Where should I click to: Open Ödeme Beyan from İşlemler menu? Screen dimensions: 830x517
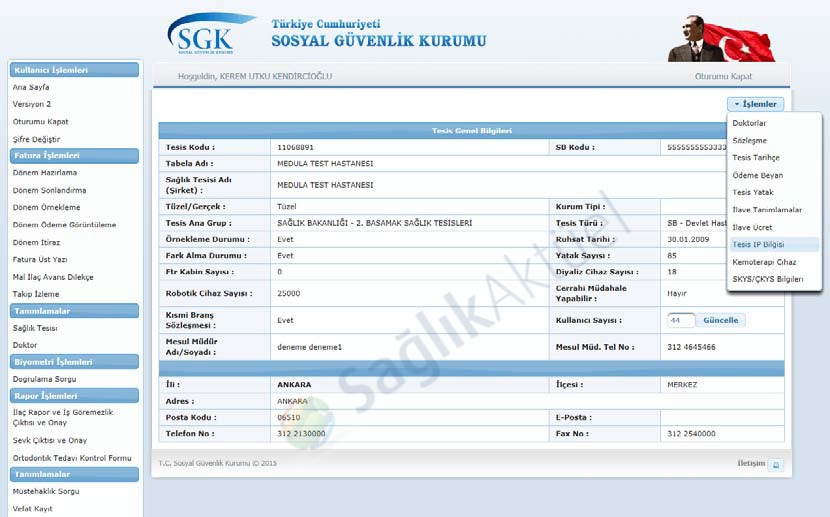[x=758, y=175]
